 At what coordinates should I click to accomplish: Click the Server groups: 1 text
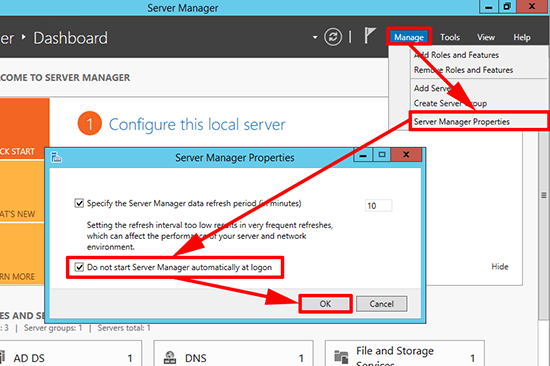click(x=53, y=328)
